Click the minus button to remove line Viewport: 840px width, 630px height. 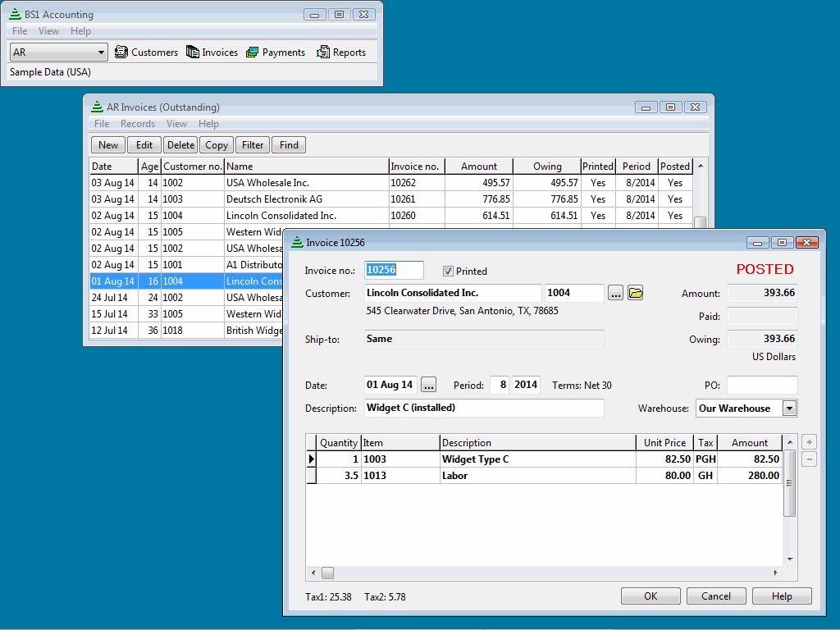tap(809, 459)
